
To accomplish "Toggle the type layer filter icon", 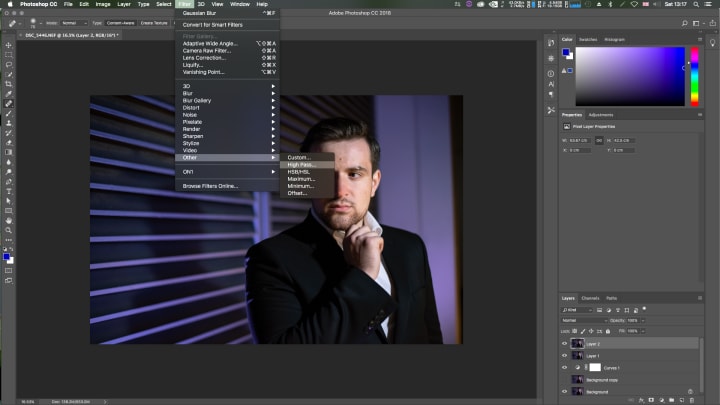I will pos(618,310).
